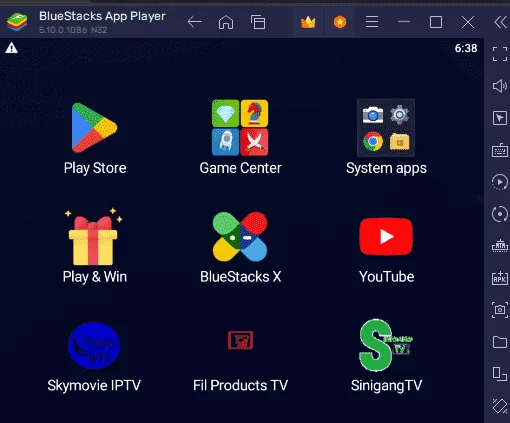Screen dimensions: 510x423
Task: Open the sync operations circular icon
Action: tap(500, 214)
